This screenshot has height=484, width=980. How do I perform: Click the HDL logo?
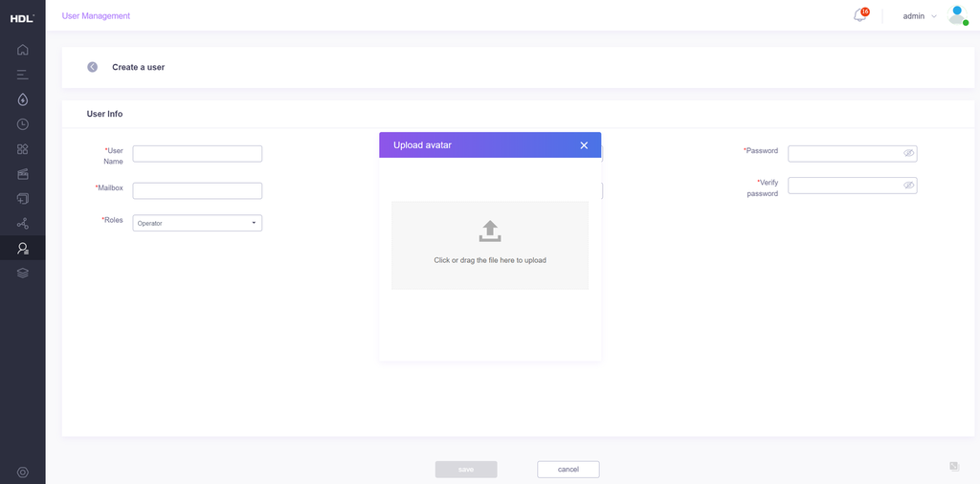tap(22, 19)
